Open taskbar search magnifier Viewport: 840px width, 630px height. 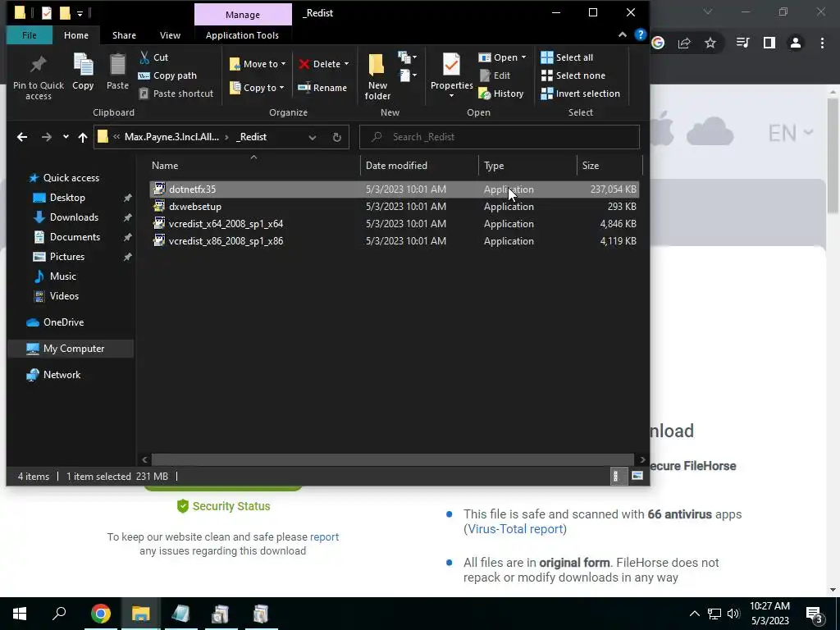[59, 614]
